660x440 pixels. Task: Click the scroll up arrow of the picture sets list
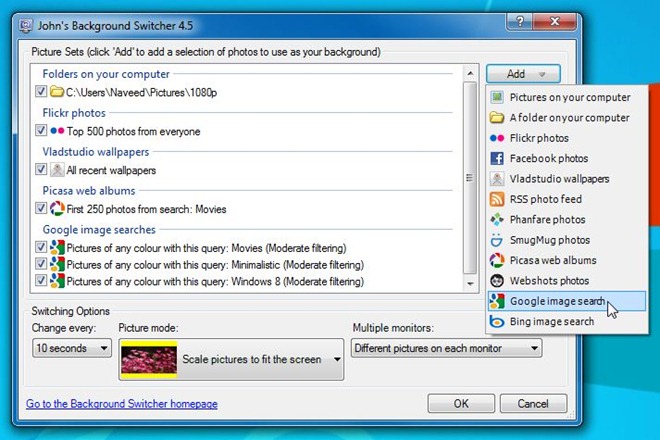[470, 74]
